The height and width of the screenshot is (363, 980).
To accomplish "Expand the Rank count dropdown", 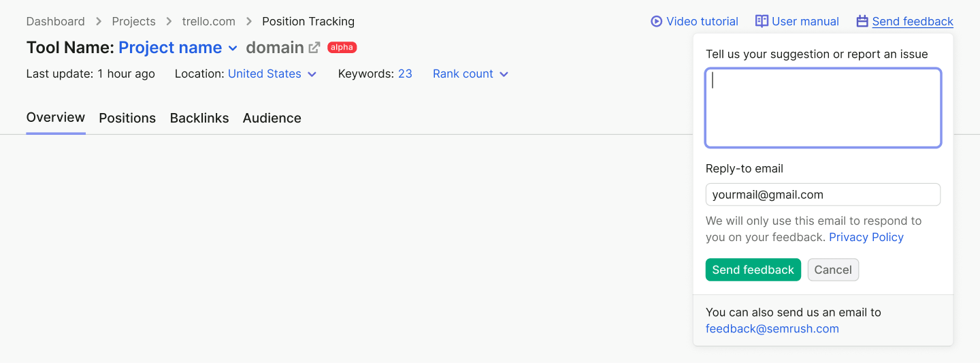I will [x=470, y=74].
